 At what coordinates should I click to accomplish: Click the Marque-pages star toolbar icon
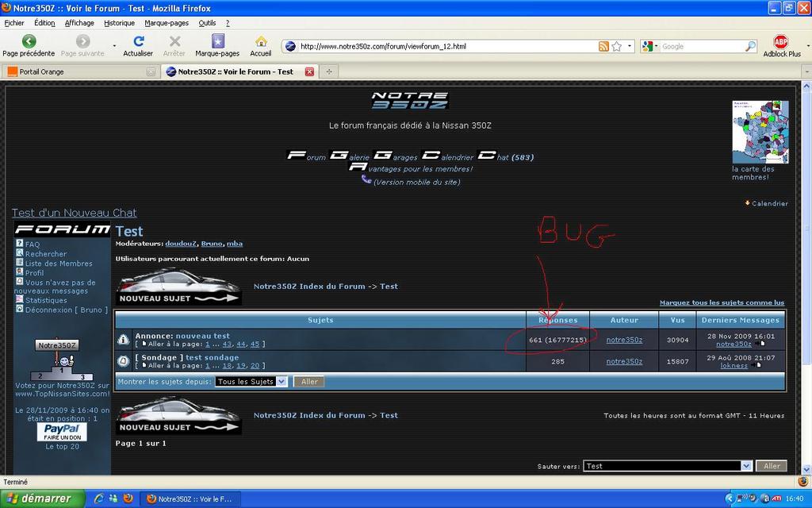point(217,41)
